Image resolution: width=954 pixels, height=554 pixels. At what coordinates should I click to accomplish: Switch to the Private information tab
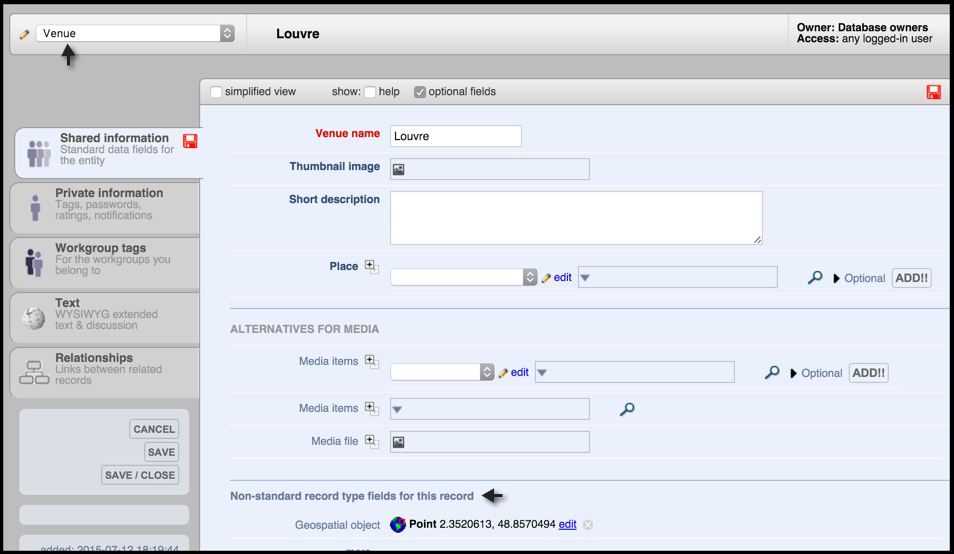[105, 207]
